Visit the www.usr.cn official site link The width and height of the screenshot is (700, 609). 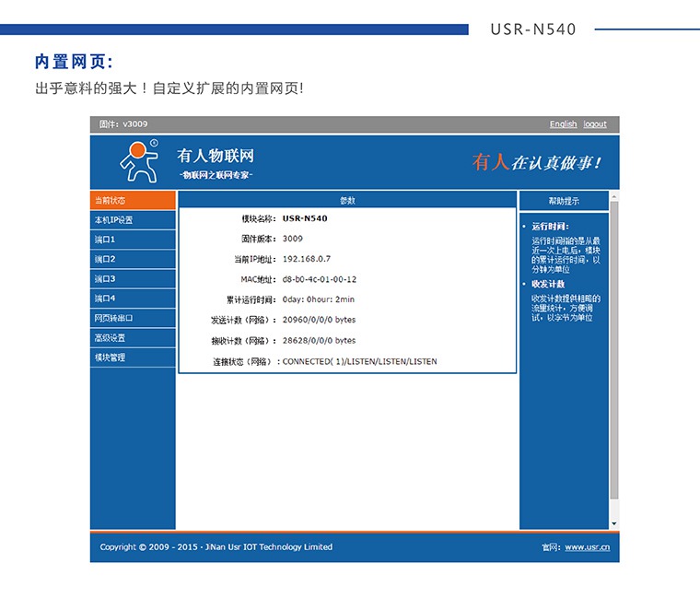(x=587, y=547)
